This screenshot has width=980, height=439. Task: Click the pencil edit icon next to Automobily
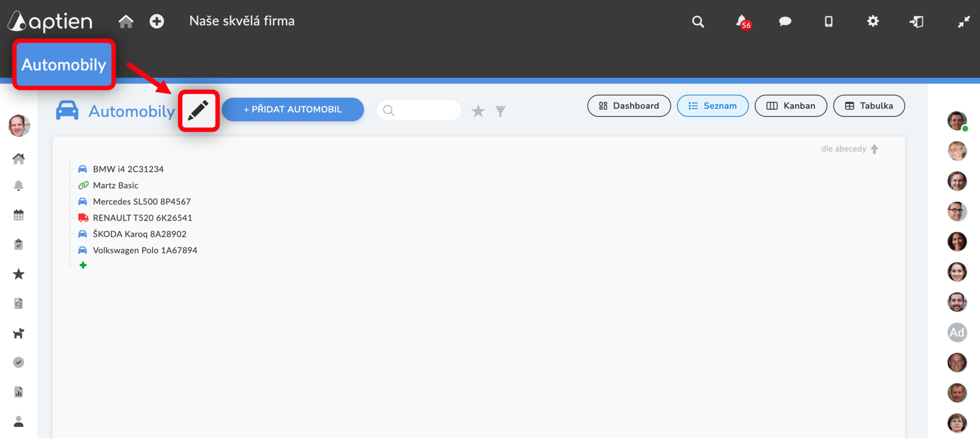pyautogui.click(x=198, y=110)
